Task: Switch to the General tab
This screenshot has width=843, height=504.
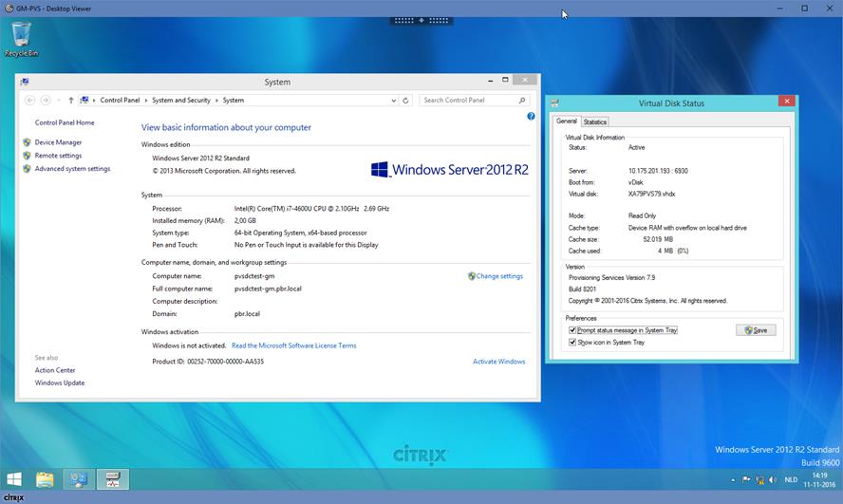Action: [x=566, y=121]
